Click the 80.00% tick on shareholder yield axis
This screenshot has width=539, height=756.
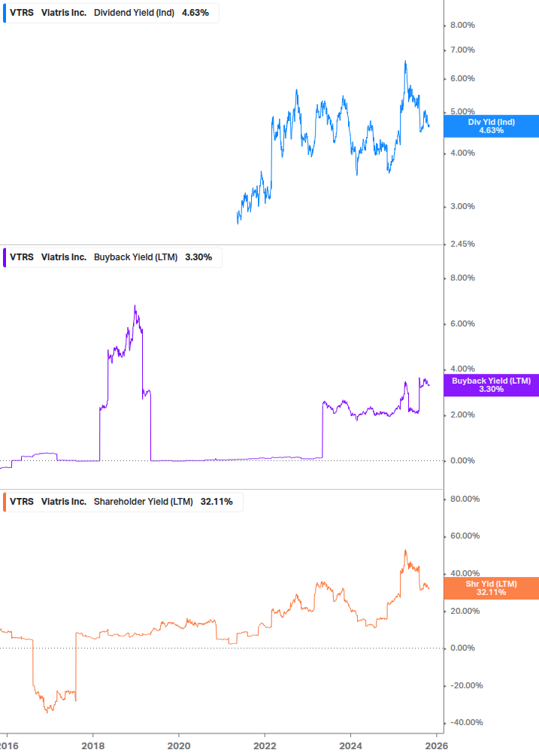click(465, 499)
